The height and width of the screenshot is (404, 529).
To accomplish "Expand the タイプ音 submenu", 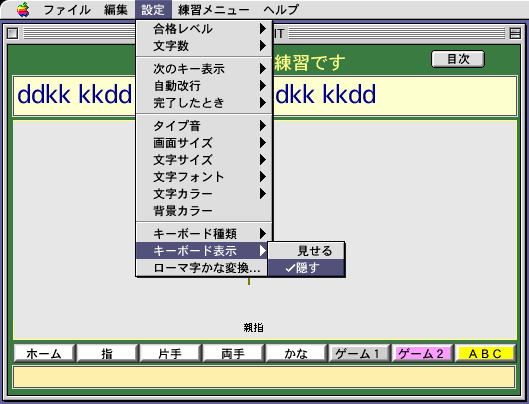I will tap(204, 126).
